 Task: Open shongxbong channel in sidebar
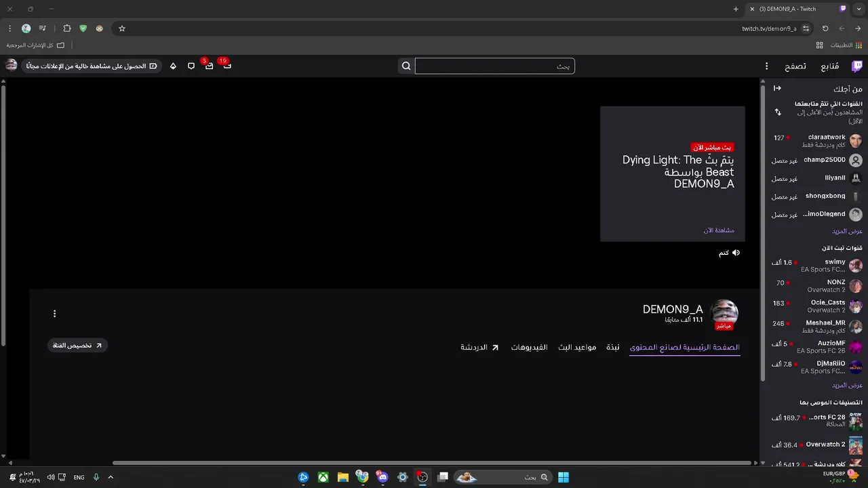pyautogui.click(x=816, y=197)
